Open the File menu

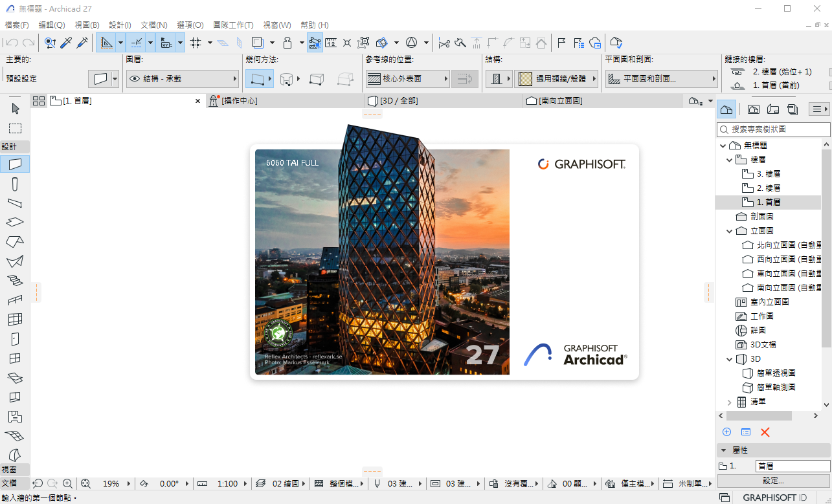[x=17, y=25]
